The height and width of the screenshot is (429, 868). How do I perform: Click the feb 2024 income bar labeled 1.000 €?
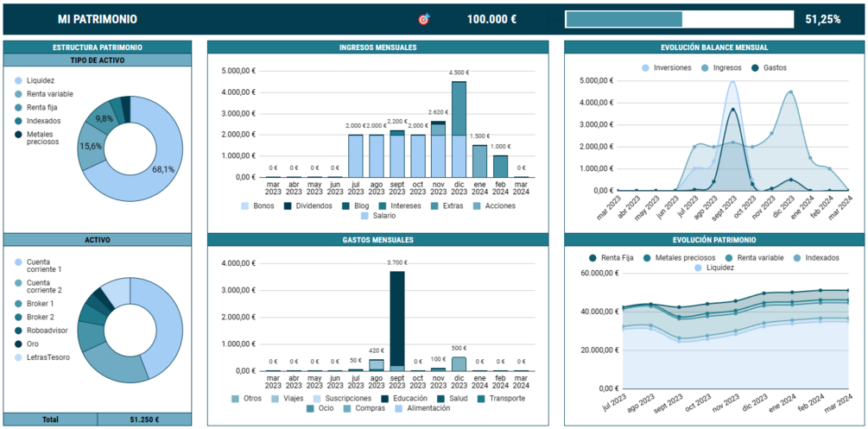tap(500, 167)
